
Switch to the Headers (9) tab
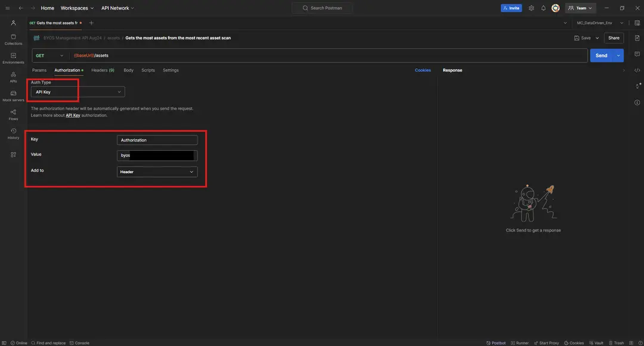(103, 70)
